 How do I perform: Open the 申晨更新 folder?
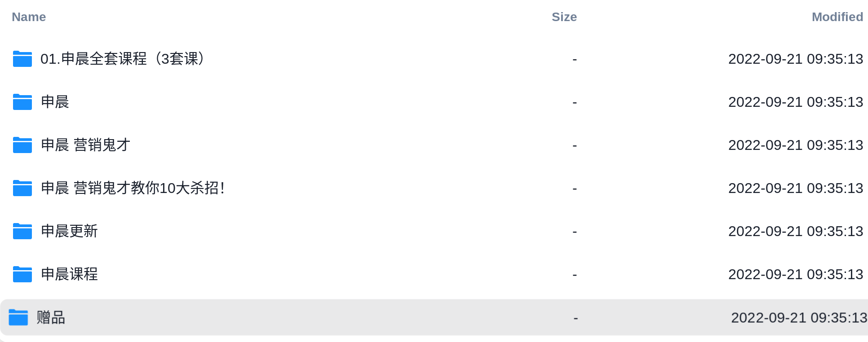point(69,231)
